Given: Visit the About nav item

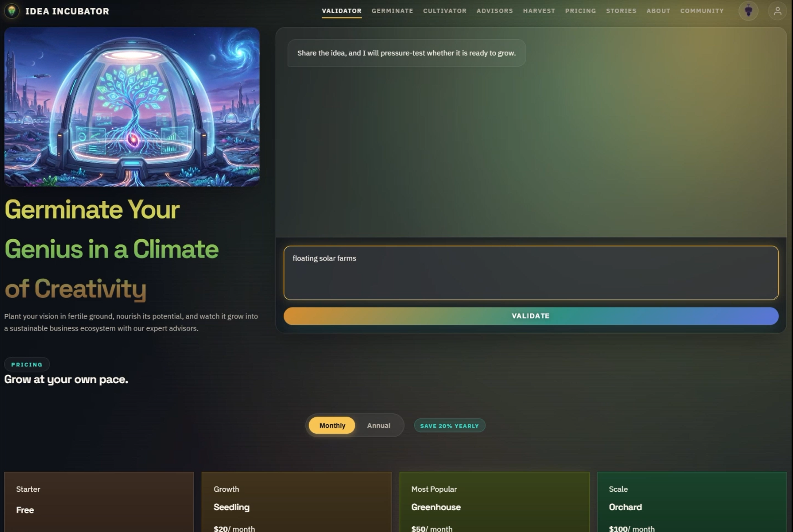Looking at the screenshot, I should [x=658, y=11].
